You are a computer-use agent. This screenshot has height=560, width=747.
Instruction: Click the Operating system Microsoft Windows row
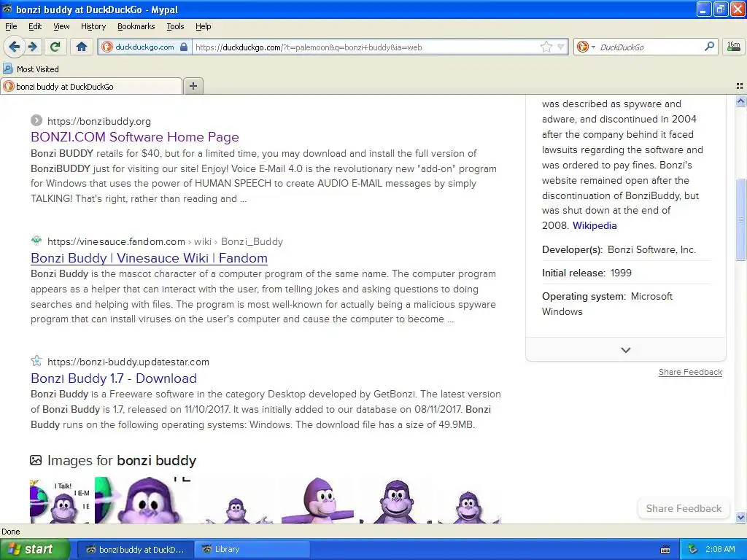(625, 304)
